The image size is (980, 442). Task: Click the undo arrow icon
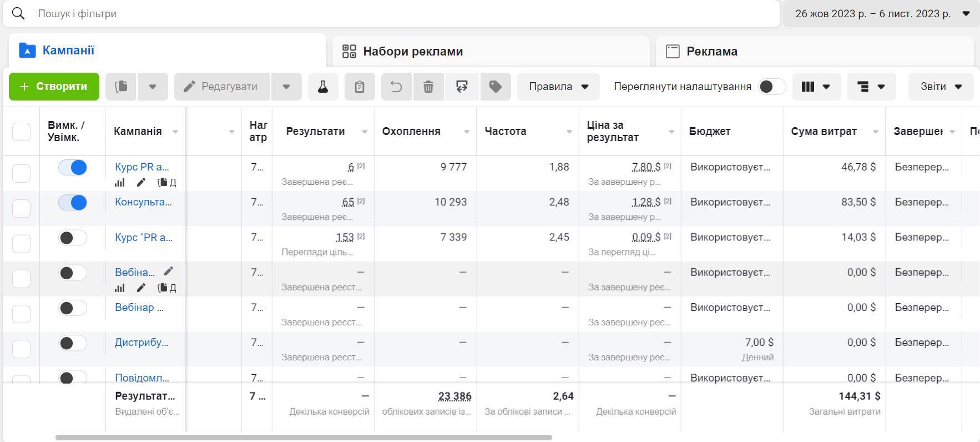[x=396, y=87]
